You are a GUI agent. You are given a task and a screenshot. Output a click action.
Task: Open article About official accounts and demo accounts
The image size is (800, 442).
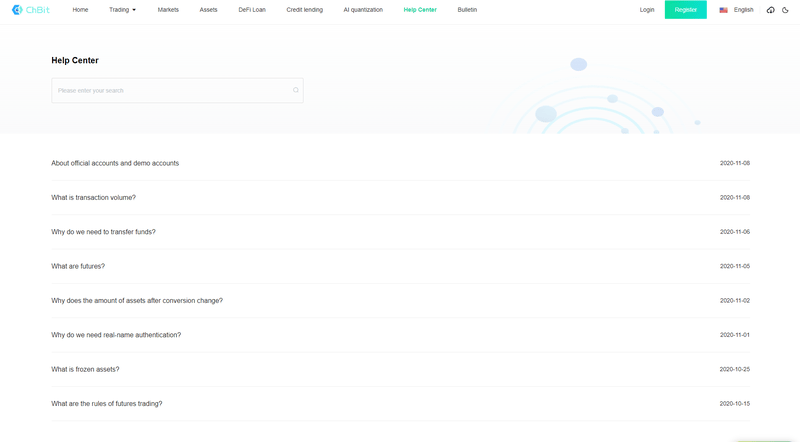pyautogui.click(x=115, y=163)
